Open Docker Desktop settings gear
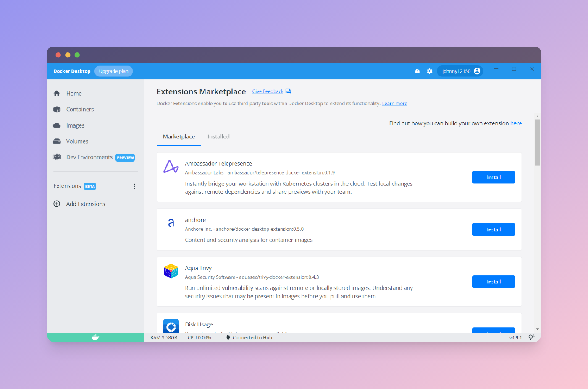Image resolution: width=588 pixels, height=389 pixels. point(430,71)
